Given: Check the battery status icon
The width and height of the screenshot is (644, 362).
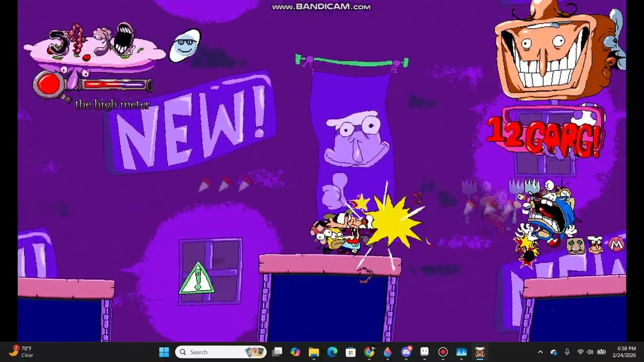Looking at the screenshot, I should click(601, 352).
